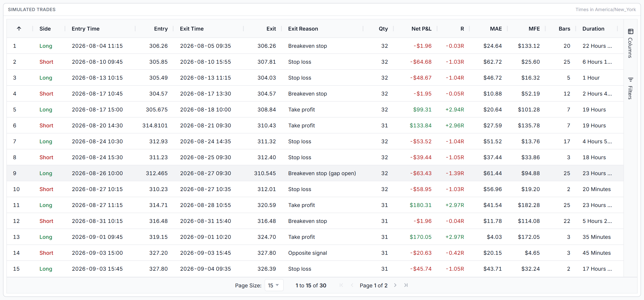Image resolution: width=644 pixels, height=300 pixels.
Task: Sort by the MAE column header
Action: 496,29
